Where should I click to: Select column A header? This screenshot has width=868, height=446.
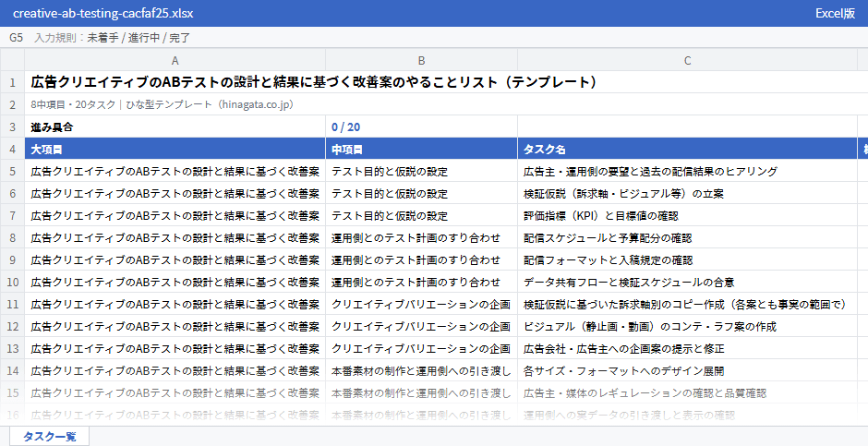(175, 60)
